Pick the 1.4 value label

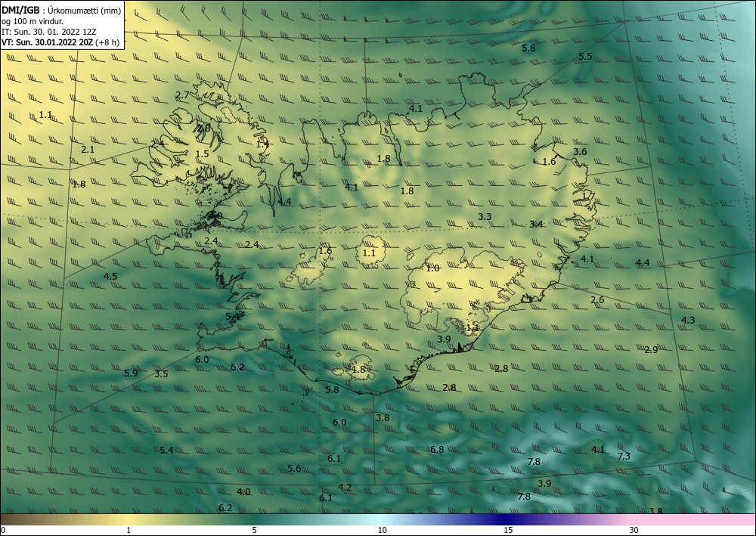point(262,144)
